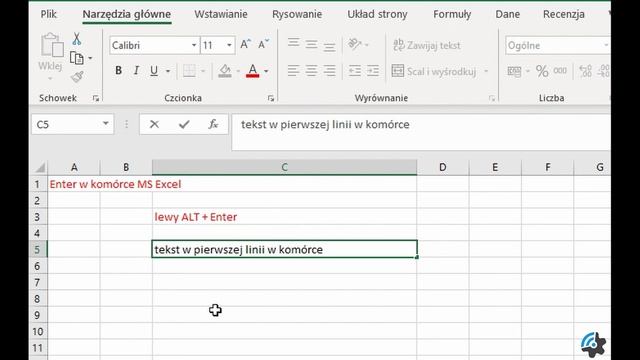Switch to Dane tab
640x360 pixels.
tap(507, 14)
